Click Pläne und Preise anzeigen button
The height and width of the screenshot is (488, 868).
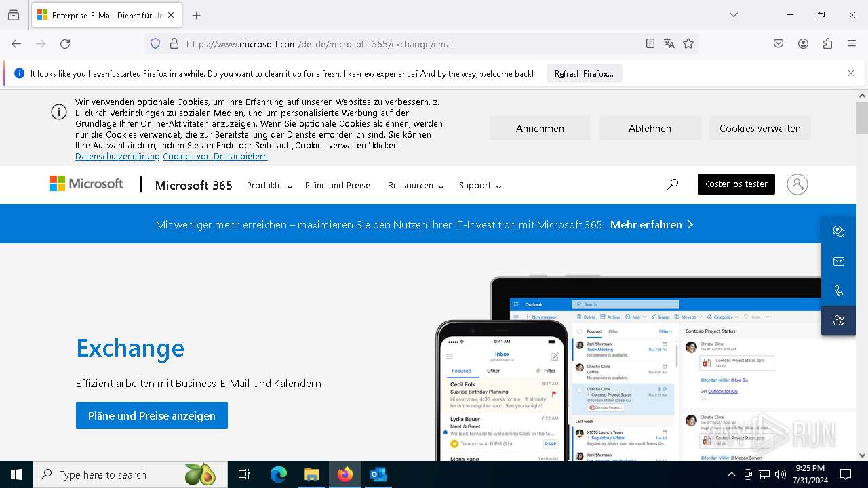point(152,415)
